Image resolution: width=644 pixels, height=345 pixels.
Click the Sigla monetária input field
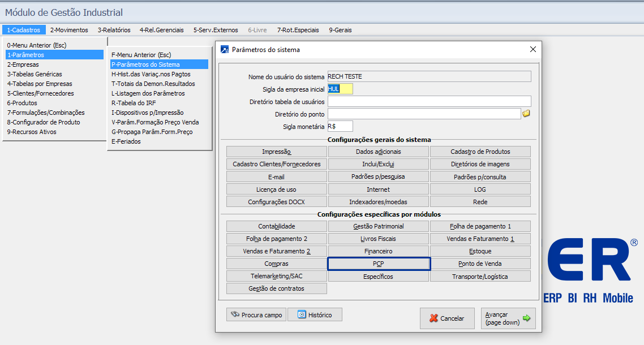point(340,126)
